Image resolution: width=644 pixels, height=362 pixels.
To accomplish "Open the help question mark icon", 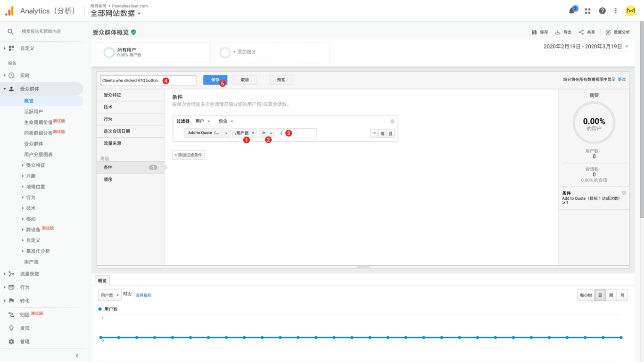I will pyautogui.click(x=602, y=11).
